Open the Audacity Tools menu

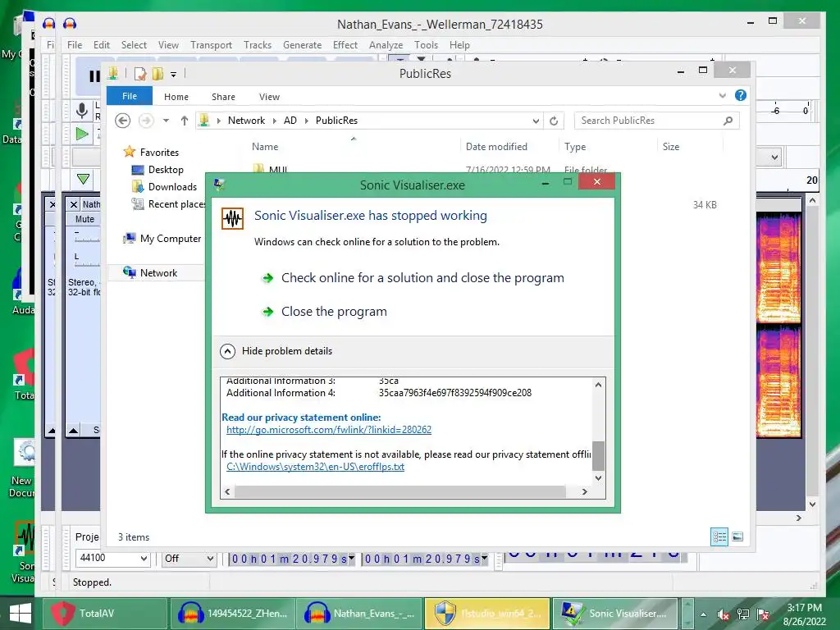pos(426,45)
